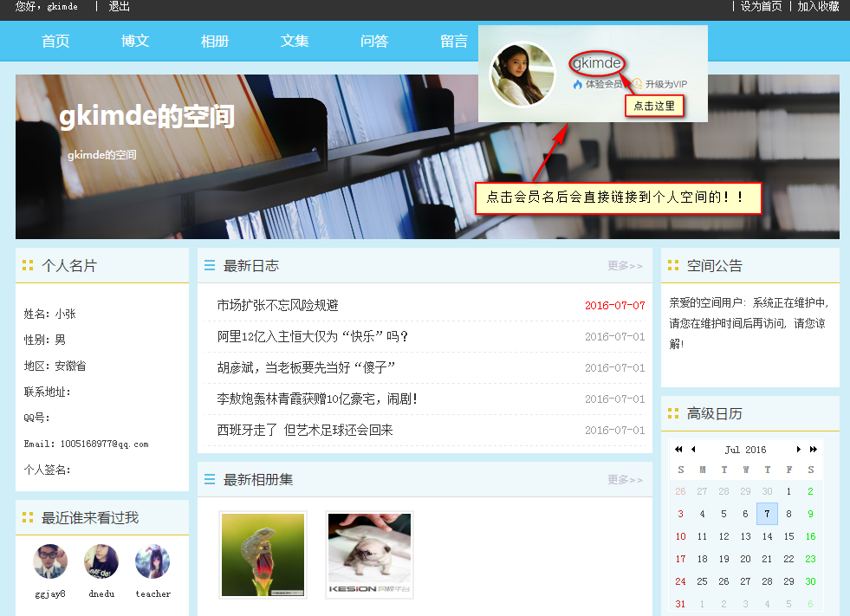Image resolution: width=850 pixels, height=616 pixels.
Task: Open visitor teacher's avatar
Action: tap(152, 561)
